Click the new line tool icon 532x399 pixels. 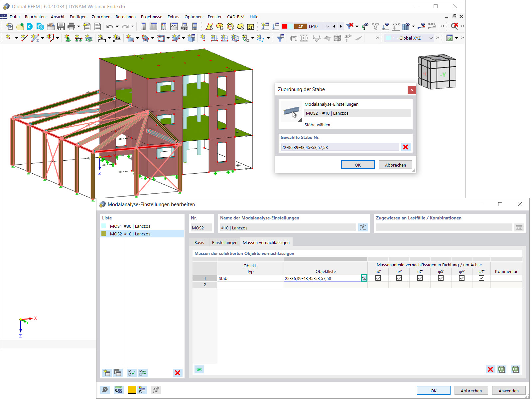click(24, 38)
